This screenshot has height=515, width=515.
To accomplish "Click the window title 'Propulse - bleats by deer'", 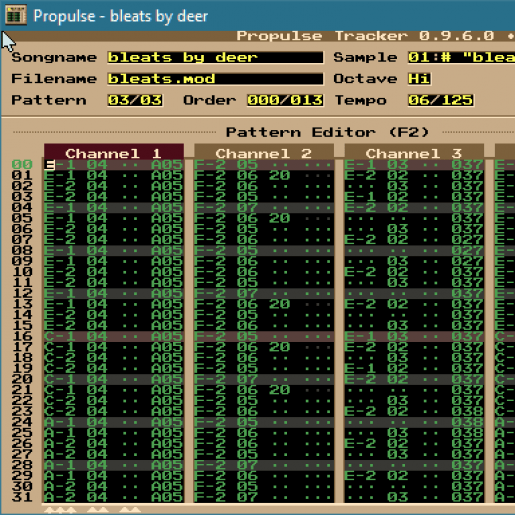I will pyautogui.click(x=121, y=16).
